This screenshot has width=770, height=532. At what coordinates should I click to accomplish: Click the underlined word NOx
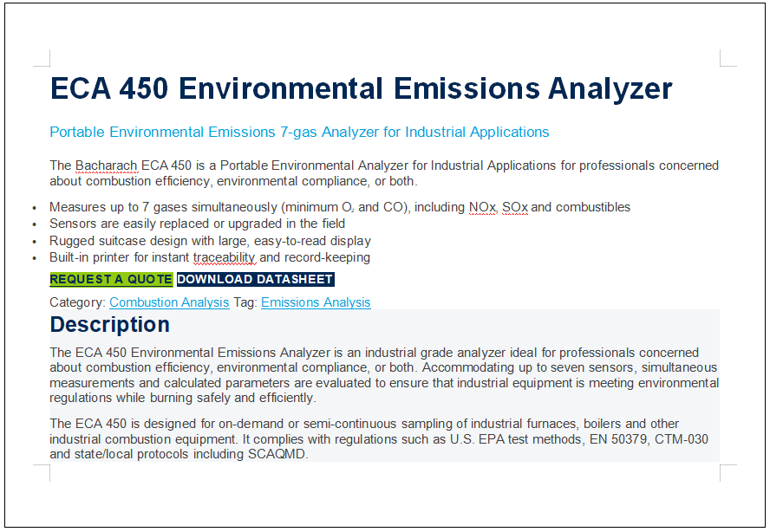coord(482,208)
